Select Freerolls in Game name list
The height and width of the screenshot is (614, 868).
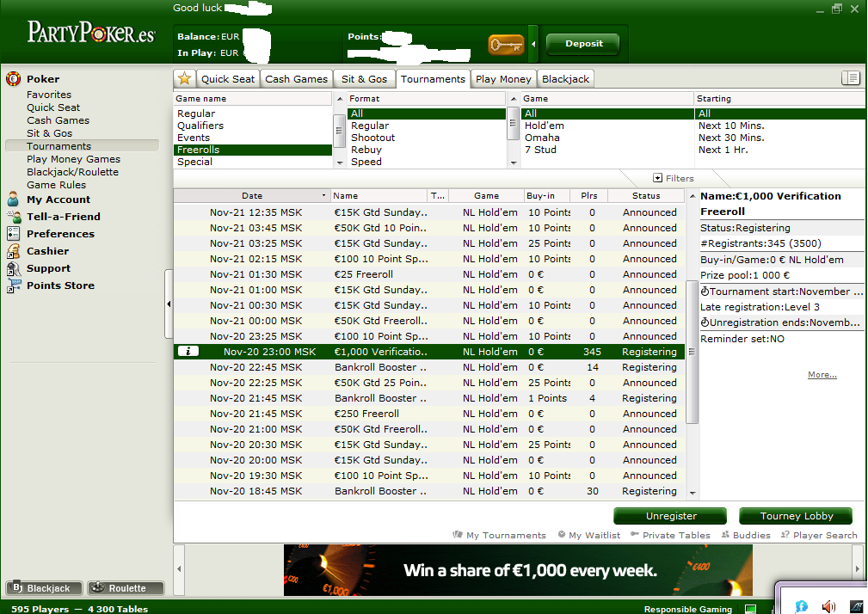coord(253,150)
